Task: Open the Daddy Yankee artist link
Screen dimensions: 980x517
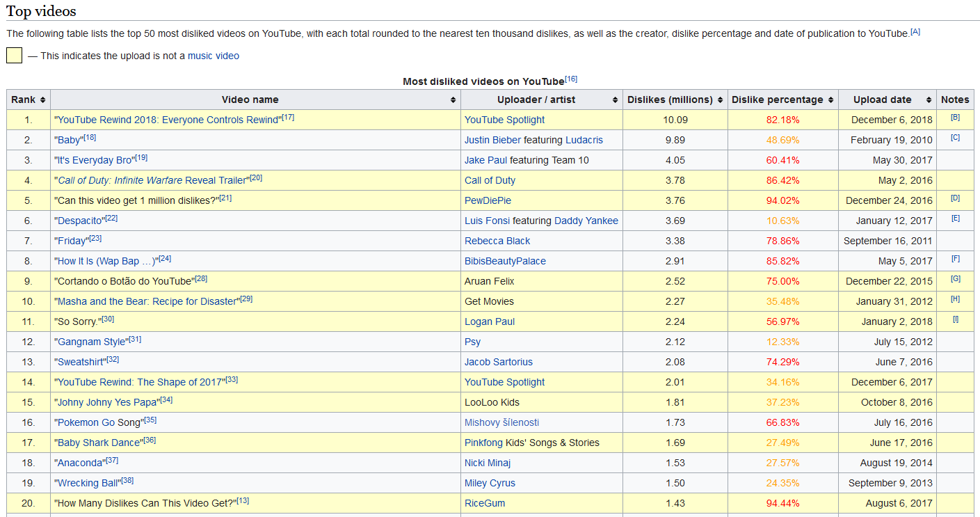Action: (586, 221)
